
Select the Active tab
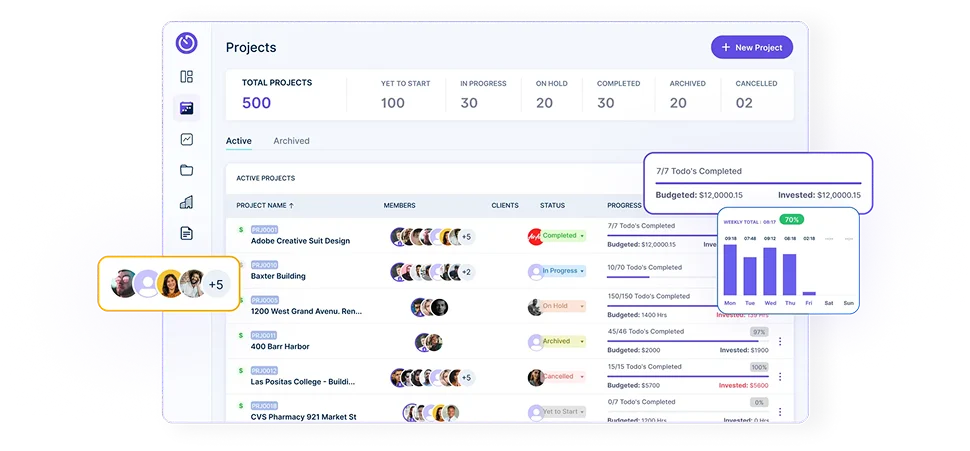(x=238, y=141)
